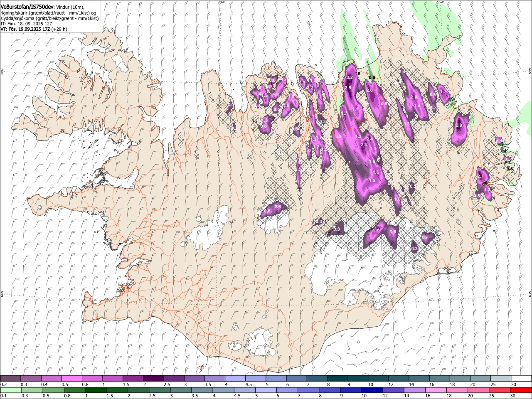
Task: Click the 2.8 snowfall value in the east
Action: coord(459,125)
